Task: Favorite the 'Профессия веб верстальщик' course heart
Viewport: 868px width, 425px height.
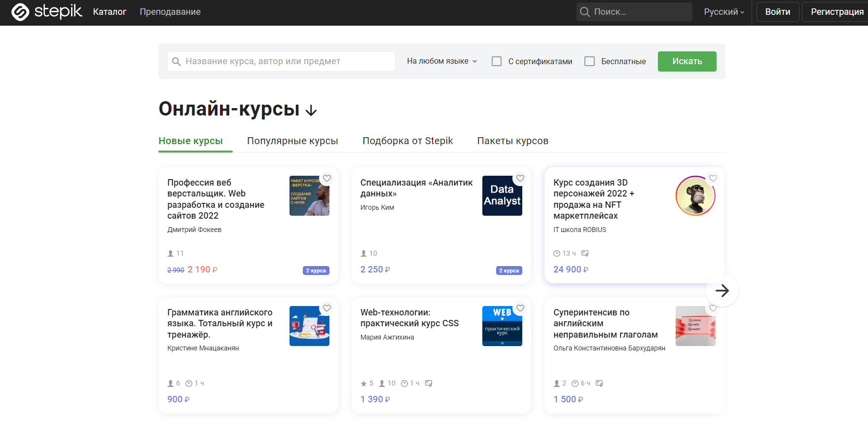Action: tap(327, 178)
